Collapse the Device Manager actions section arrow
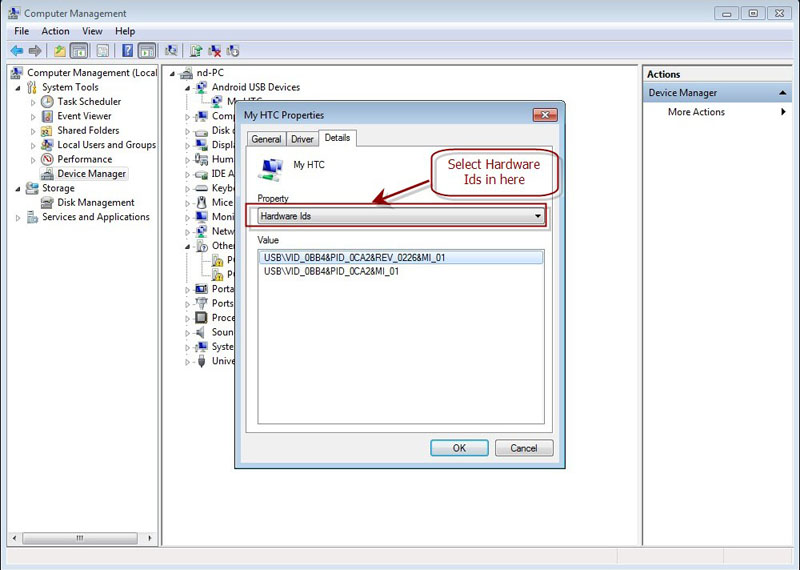This screenshot has height=570, width=800. pyautogui.click(x=782, y=93)
